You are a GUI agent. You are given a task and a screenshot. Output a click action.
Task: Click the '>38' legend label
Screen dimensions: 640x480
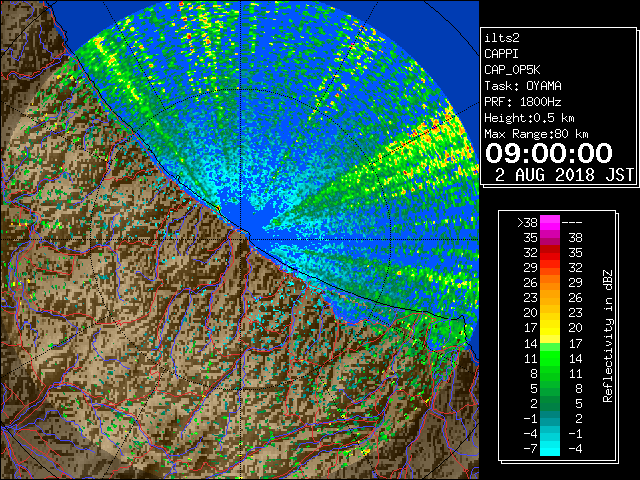click(x=527, y=222)
